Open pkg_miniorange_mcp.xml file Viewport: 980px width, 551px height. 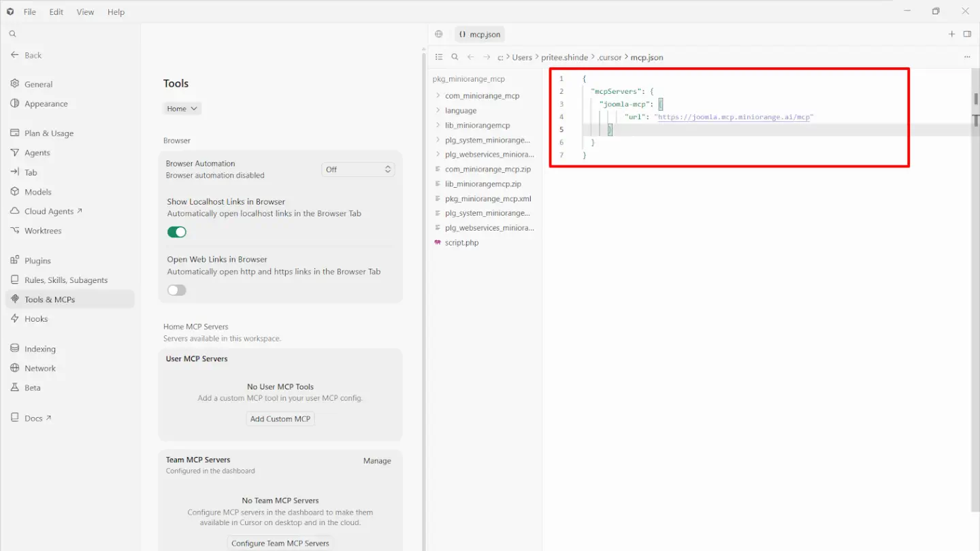point(488,199)
